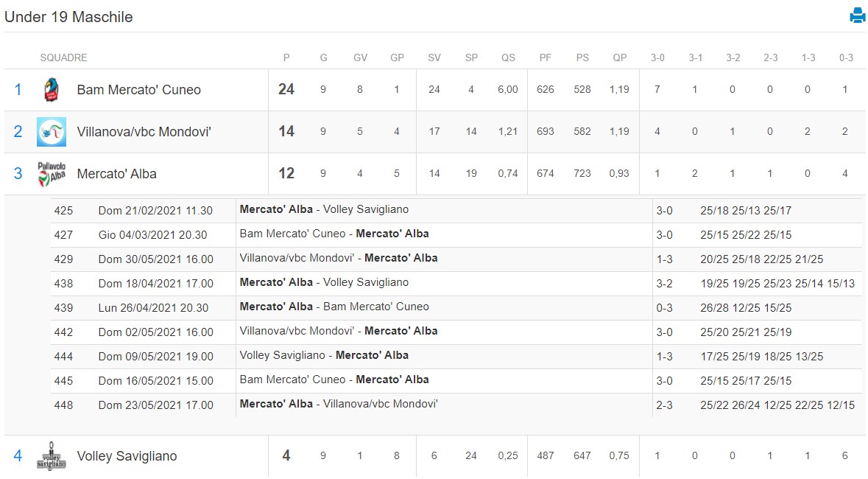Click the rank 1 position number

click(18, 90)
